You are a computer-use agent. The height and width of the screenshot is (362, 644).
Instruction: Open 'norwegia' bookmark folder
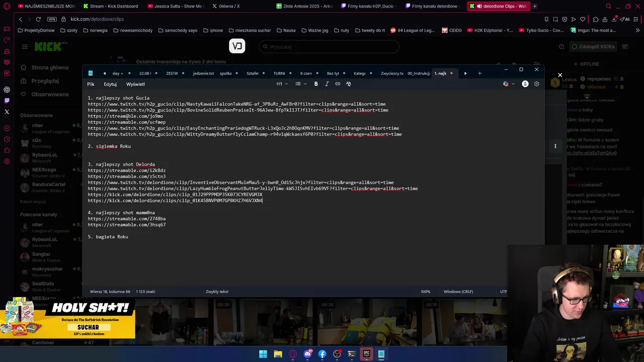95,30
